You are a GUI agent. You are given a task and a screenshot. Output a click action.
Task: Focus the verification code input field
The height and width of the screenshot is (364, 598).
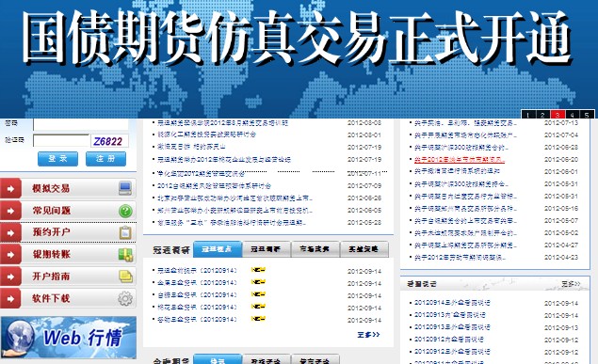point(61,140)
